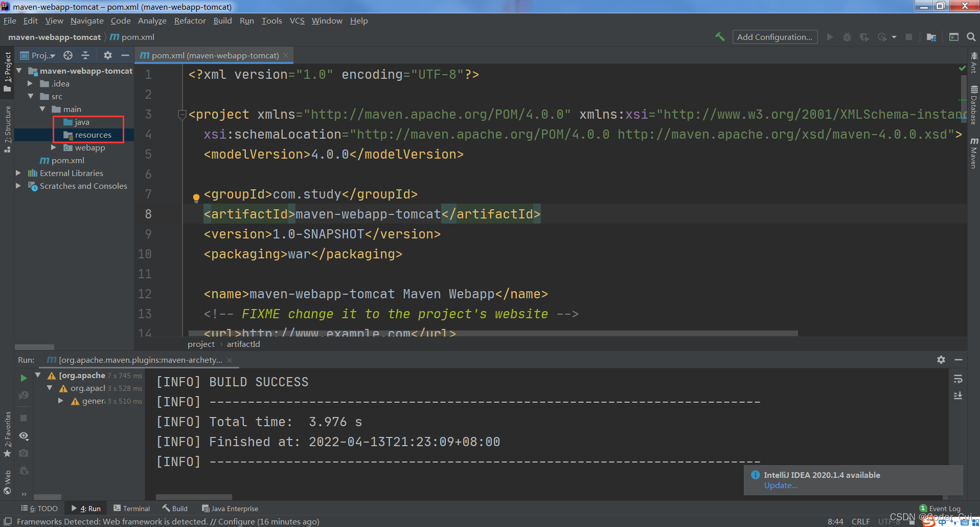Click the green Build Project hammer icon
The height and width of the screenshot is (527, 980).
coord(720,37)
